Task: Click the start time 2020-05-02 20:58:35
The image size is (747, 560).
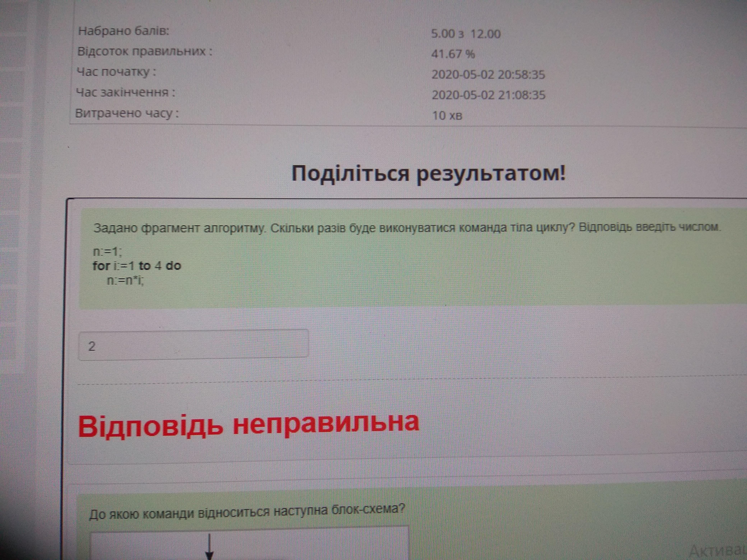Action: tap(488, 74)
